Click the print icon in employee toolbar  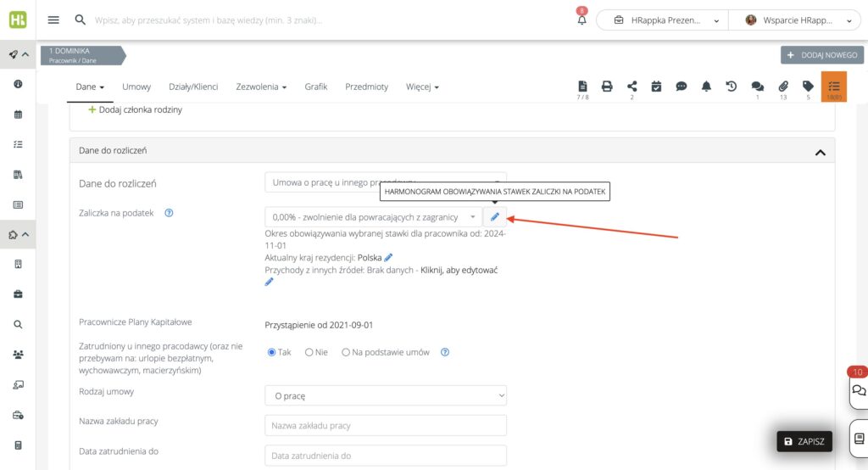607,87
